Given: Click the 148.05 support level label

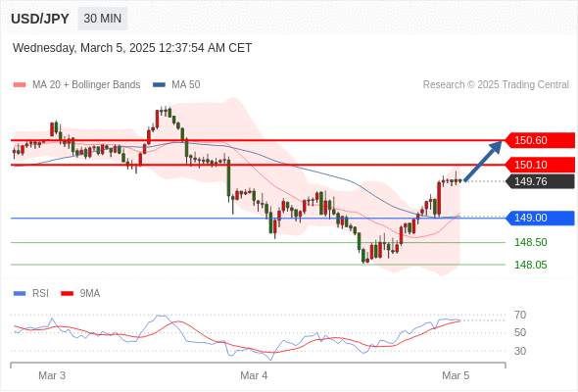Looking at the screenshot, I should 531,265.
